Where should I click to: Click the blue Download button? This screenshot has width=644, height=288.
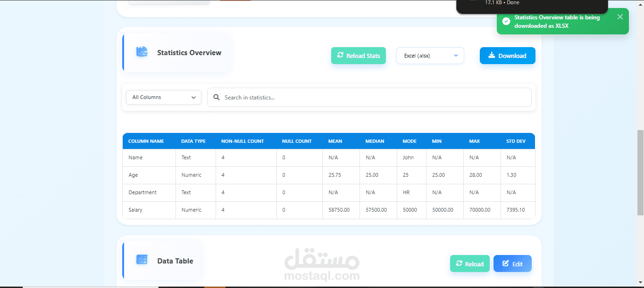(x=508, y=56)
